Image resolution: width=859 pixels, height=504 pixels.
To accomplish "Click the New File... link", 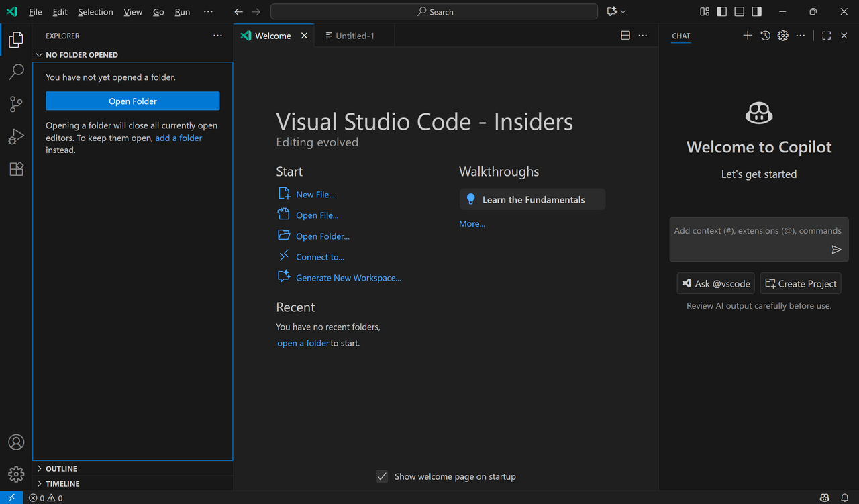I will tap(315, 195).
